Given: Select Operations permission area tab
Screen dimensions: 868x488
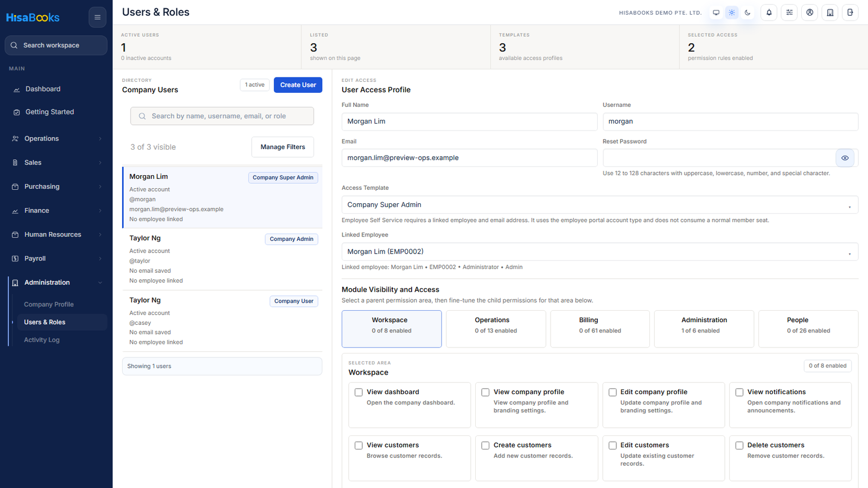Looking at the screenshot, I should click(x=496, y=329).
